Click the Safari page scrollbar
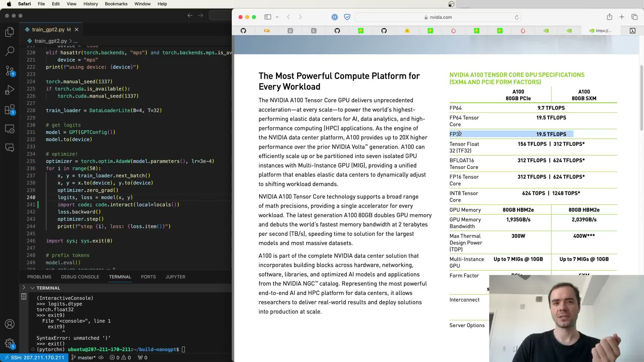The width and height of the screenshot is (644, 362). [x=641, y=97]
